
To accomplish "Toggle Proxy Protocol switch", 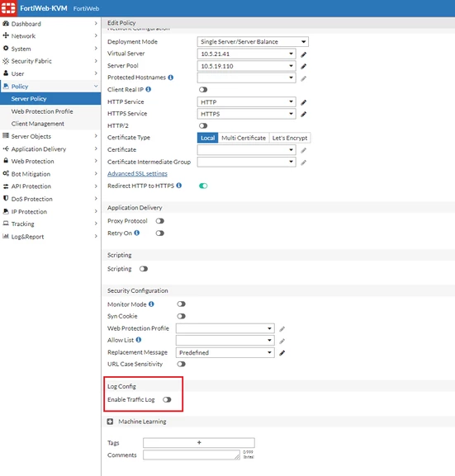I will click(160, 221).
